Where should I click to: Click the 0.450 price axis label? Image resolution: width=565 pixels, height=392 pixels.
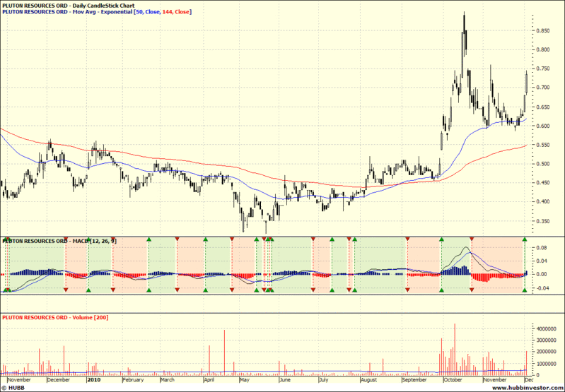click(542, 183)
